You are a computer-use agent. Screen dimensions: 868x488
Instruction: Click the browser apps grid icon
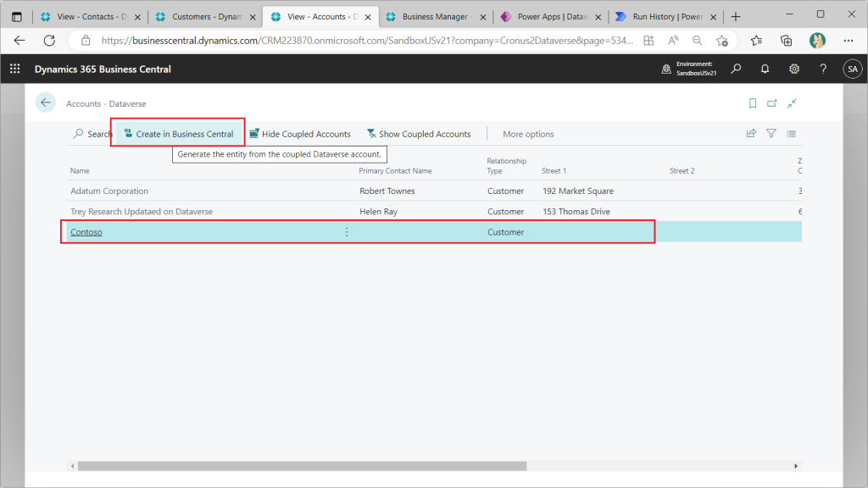click(x=648, y=41)
